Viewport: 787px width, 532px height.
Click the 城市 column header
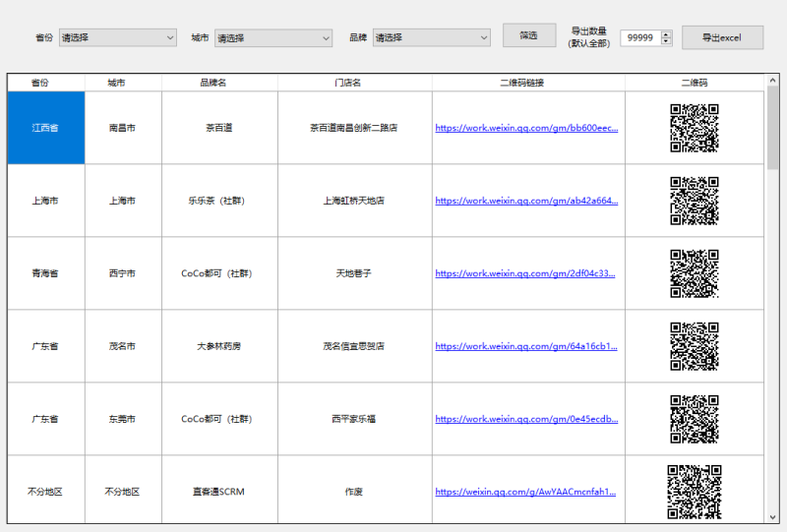pyautogui.click(x=124, y=83)
